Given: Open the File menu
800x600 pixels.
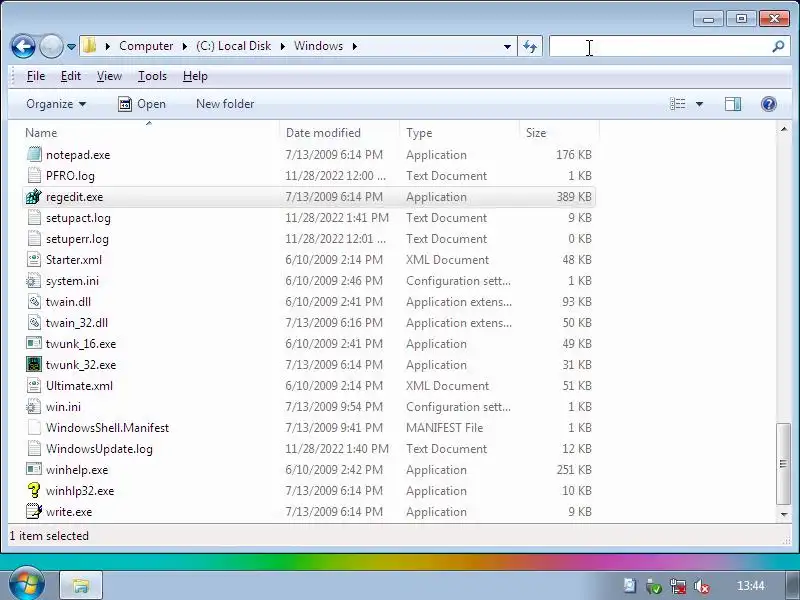Looking at the screenshot, I should 36,76.
